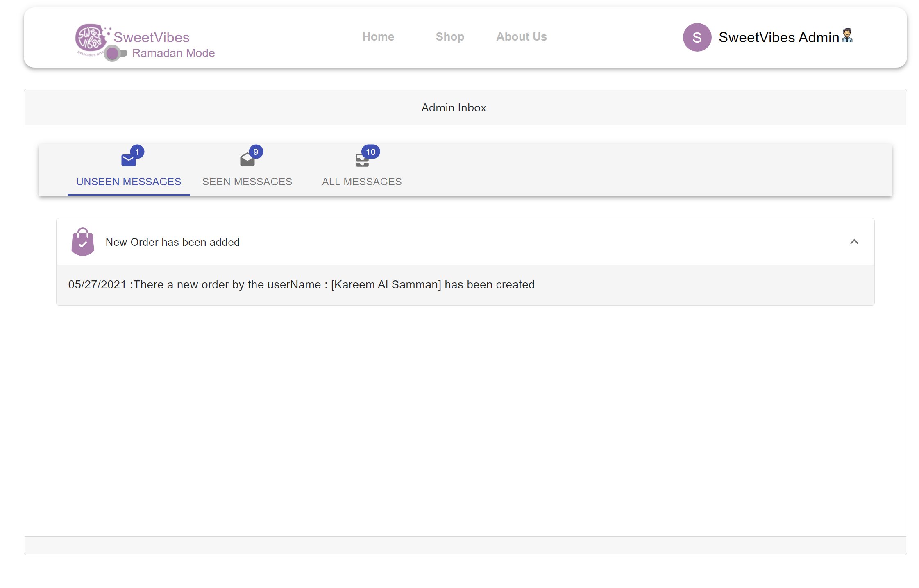Switch to the SEEN MESSAGES tab
This screenshot has width=919, height=588.
pyautogui.click(x=247, y=182)
